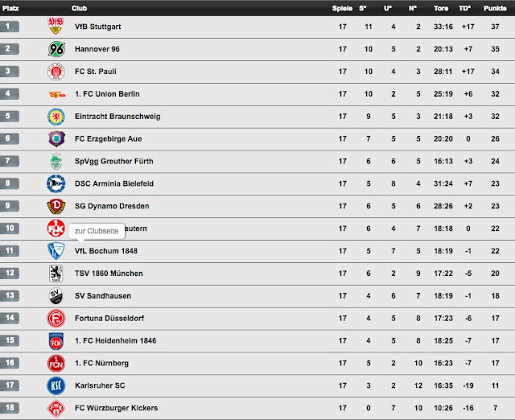Screen dimensions: 515x420
Task: Click the 1. FC Union Berlin logo
Action: (57, 95)
